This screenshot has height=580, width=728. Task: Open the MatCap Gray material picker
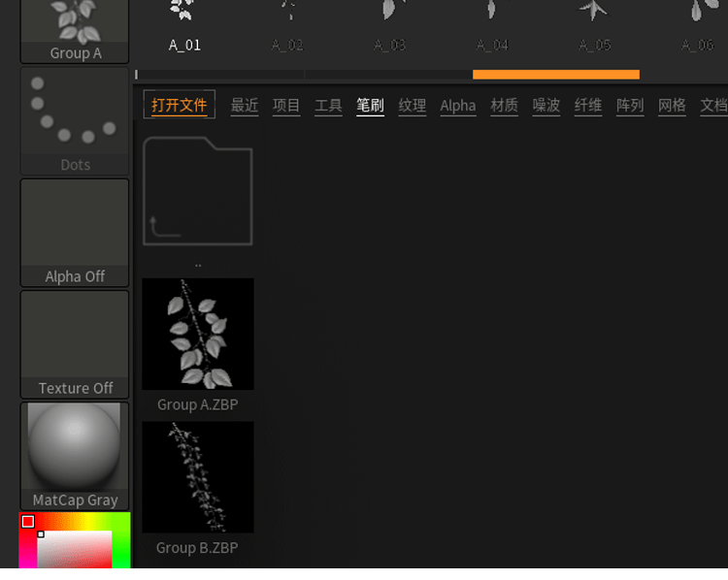pos(75,454)
